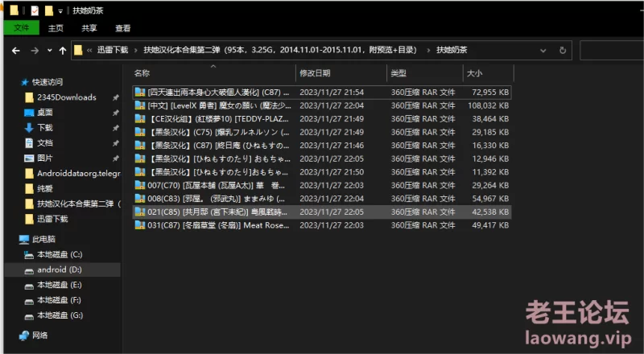The image size is (644, 354).
Task: Switch to the 主页 ribbon tab
Action: 56,28
